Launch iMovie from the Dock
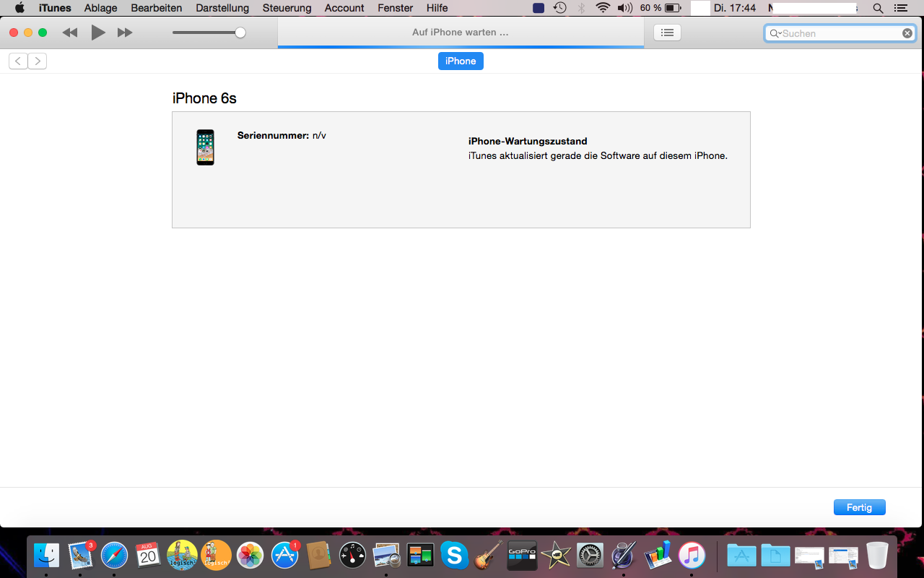Image resolution: width=924 pixels, height=578 pixels. tap(557, 555)
